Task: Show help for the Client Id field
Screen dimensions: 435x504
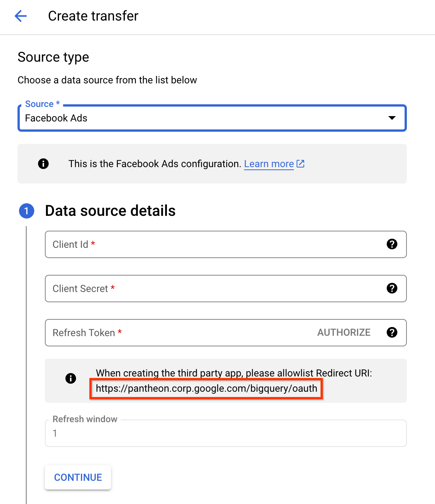Action: [392, 244]
